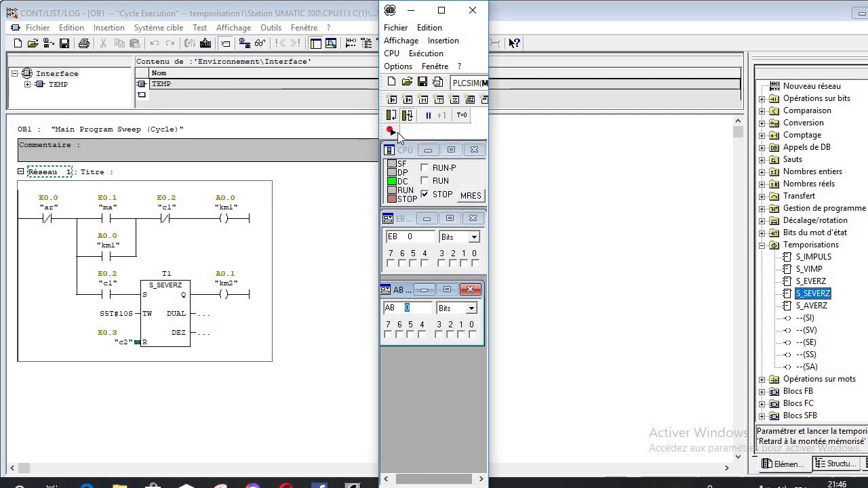
Task: Insert bit memory icon in PLCSIM
Action: 424,100
